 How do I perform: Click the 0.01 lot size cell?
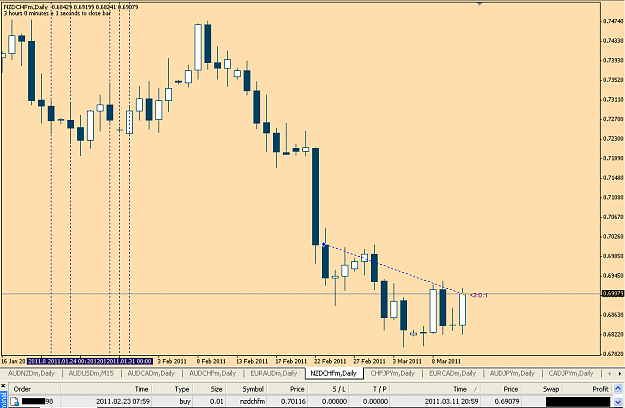coord(216,401)
